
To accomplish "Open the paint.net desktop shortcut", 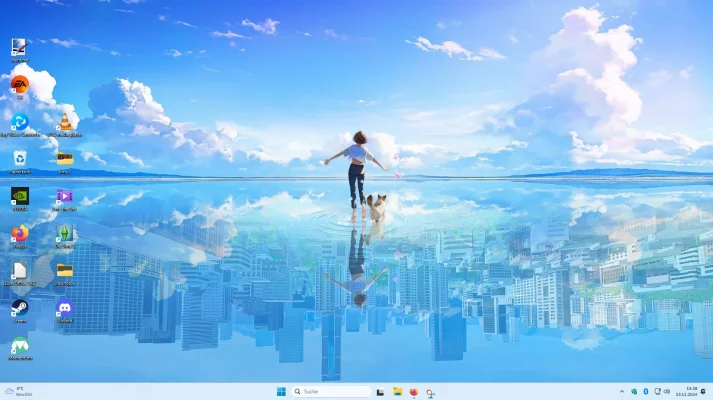I will [x=19, y=49].
